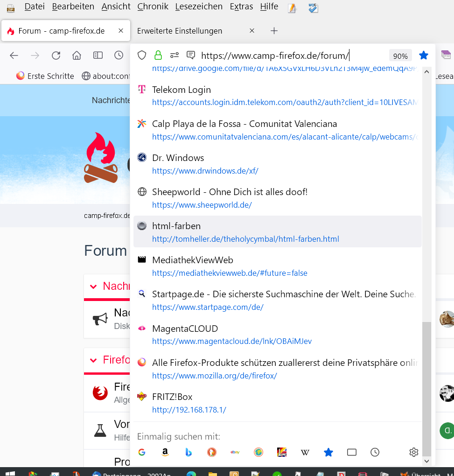Search once with Wikipedia
This screenshot has width=454, height=476.
pos(305,453)
